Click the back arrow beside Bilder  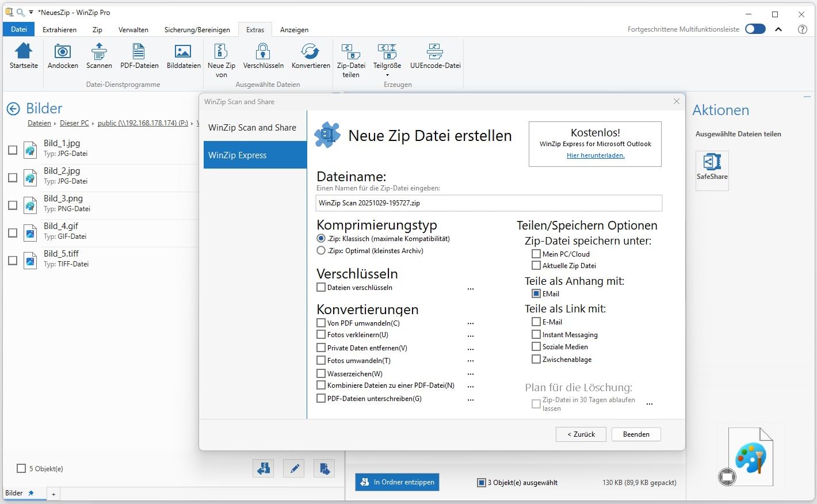(13, 108)
